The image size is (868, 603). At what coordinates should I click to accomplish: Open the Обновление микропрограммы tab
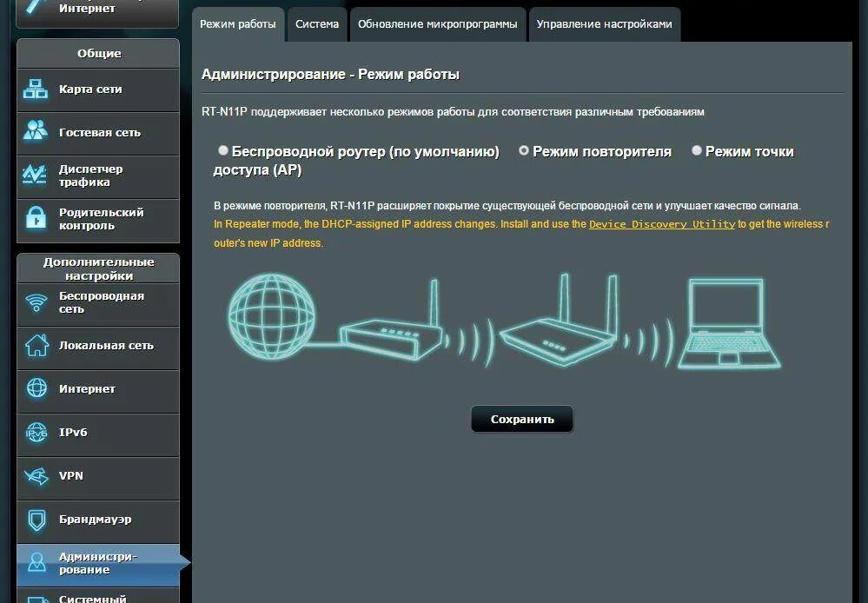(438, 24)
